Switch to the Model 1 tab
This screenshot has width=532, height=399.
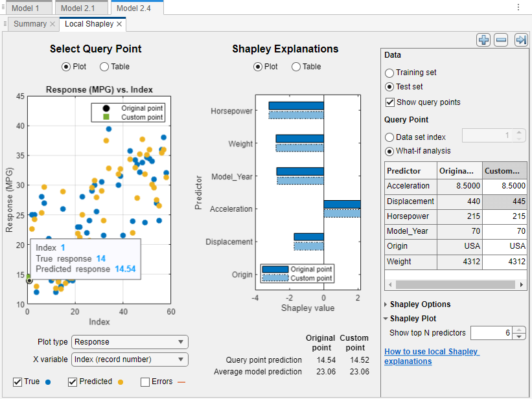coord(27,7)
